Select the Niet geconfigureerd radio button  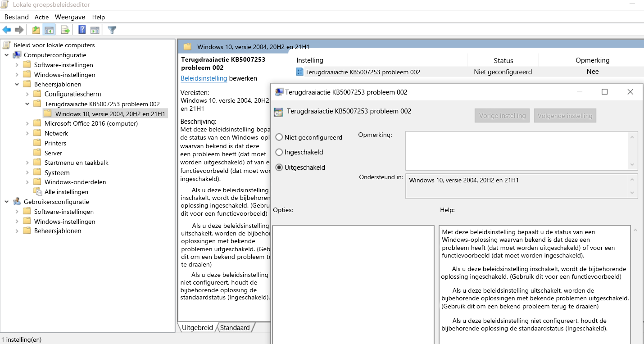pos(279,137)
